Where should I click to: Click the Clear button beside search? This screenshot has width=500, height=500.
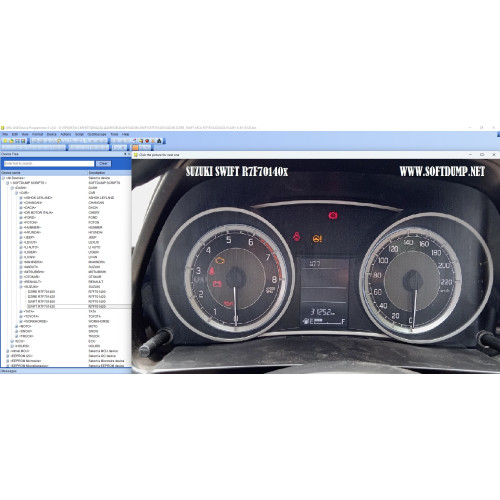(x=103, y=163)
